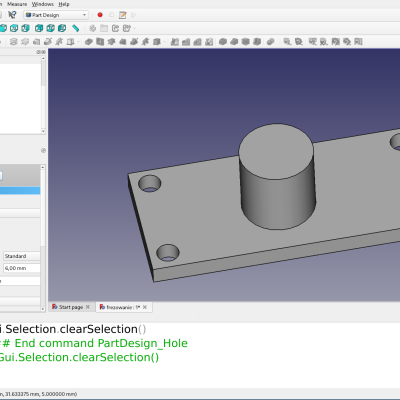
Task: Close the frezowanie document tab
Action: click(x=145, y=307)
